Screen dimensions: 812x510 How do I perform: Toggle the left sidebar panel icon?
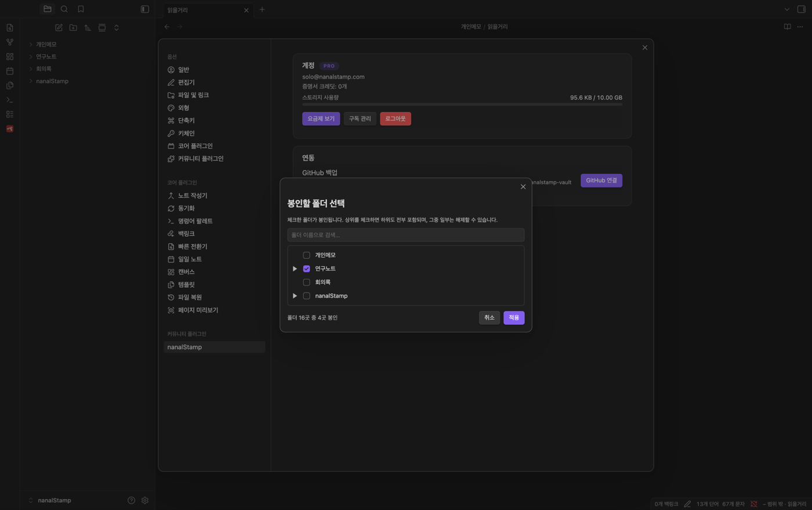pos(145,9)
